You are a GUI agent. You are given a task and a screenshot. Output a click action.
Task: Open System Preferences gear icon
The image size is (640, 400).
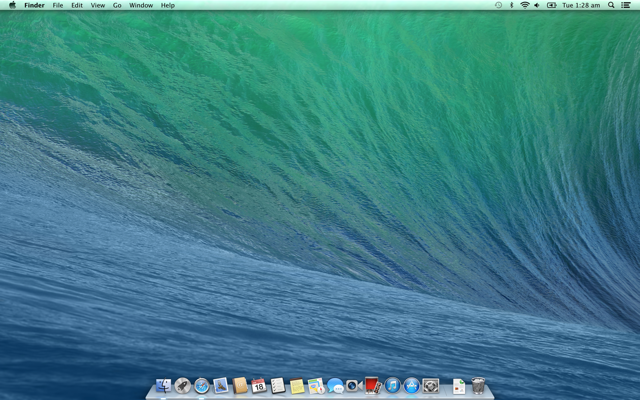[431, 385]
